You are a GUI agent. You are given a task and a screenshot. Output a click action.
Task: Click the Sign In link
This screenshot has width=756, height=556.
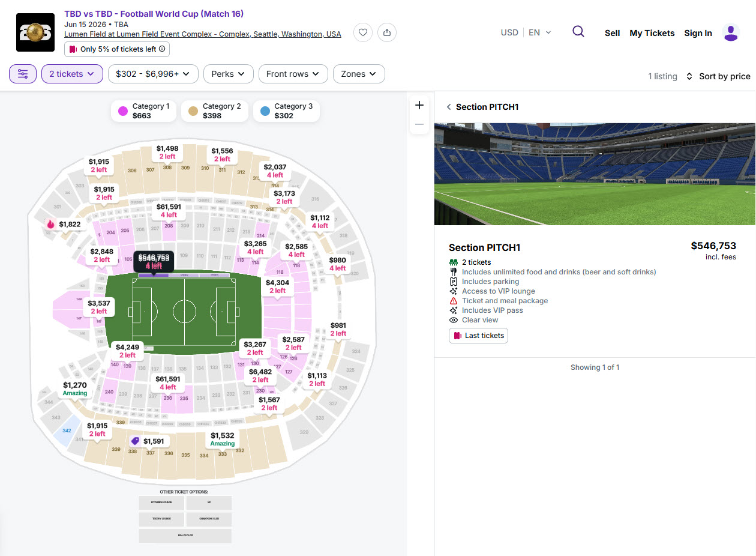click(698, 33)
